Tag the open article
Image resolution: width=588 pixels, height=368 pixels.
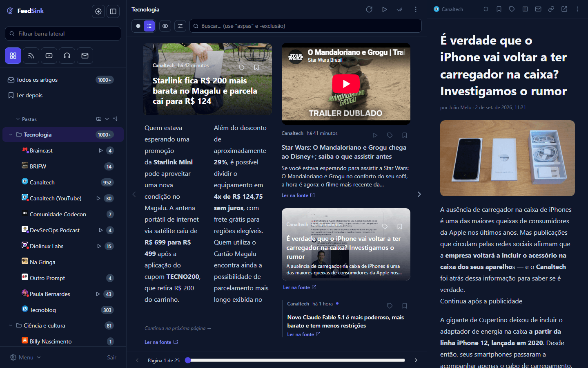point(512,9)
